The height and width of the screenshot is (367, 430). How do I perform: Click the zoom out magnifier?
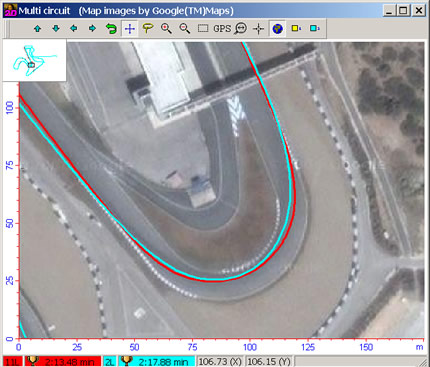click(x=185, y=29)
